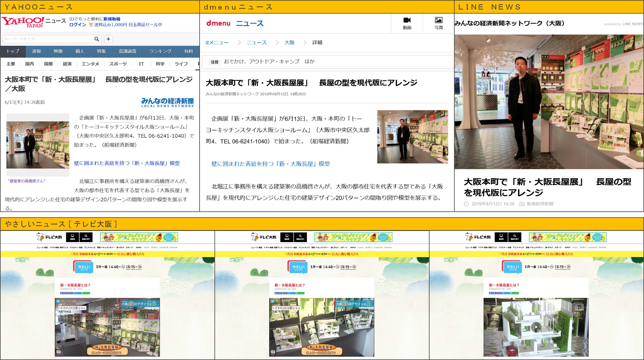
Task: Click the dmenu logo
Action: coord(218,23)
